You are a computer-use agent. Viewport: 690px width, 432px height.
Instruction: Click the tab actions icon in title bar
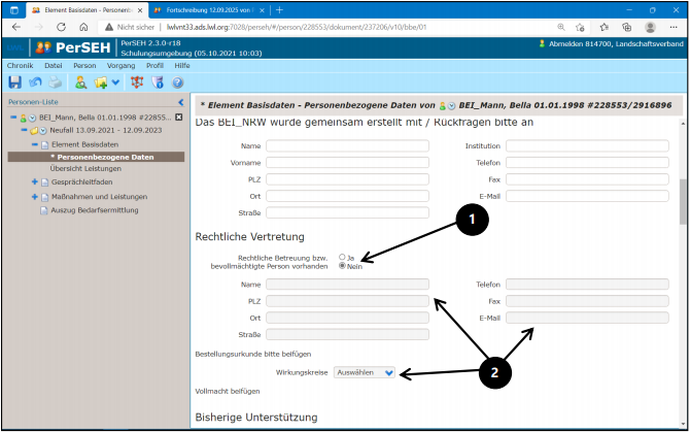tap(14, 10)
